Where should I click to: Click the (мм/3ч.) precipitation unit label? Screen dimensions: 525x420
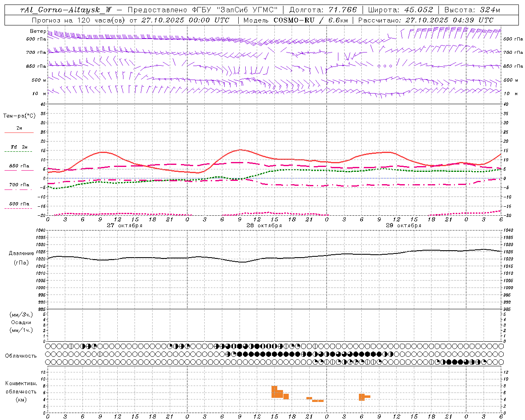(x=21, y=315)
